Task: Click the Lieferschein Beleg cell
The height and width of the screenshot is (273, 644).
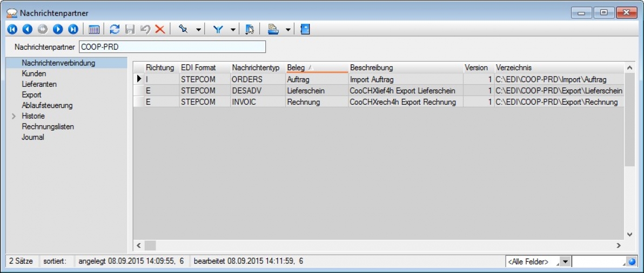Action: 317,91
